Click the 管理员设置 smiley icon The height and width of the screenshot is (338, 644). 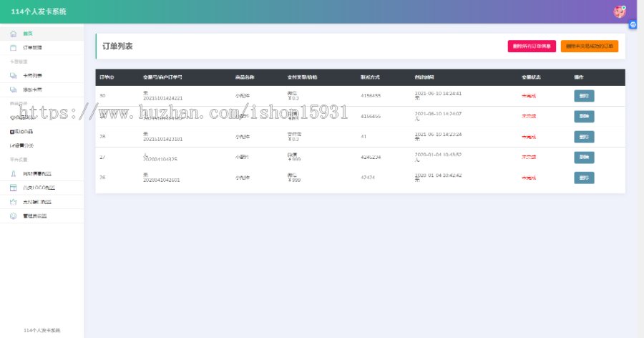pos(13,216)
